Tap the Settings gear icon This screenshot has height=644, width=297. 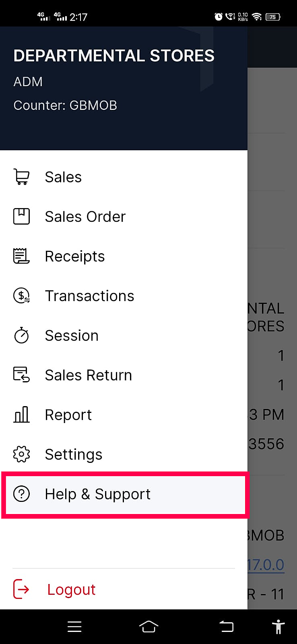[x=21, y=454]
